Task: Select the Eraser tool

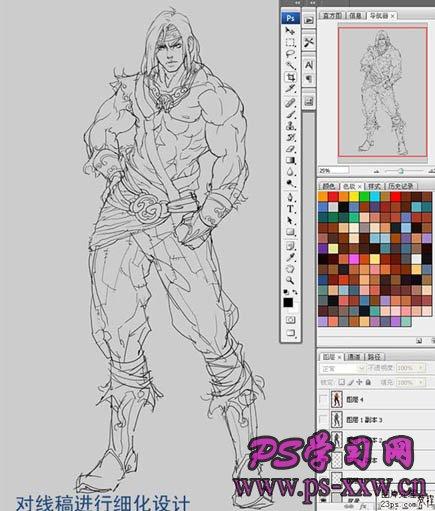Action: 291,149
